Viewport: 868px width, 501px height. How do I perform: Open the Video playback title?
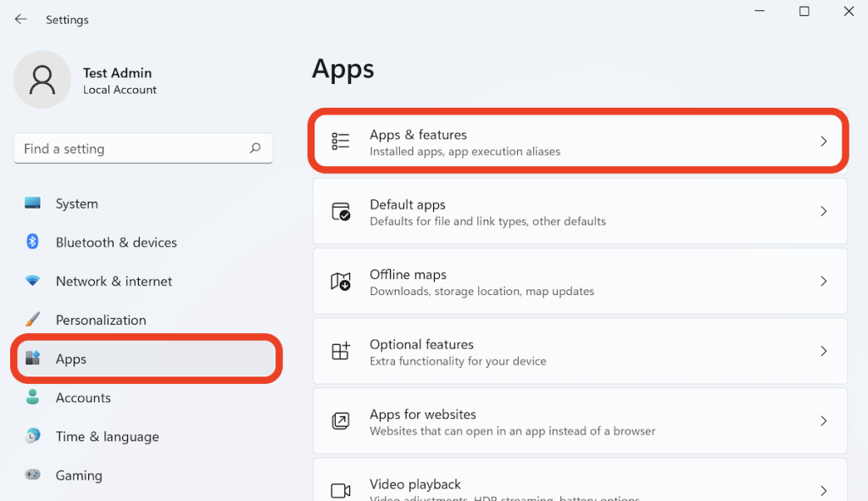click(x=415, y=484)
